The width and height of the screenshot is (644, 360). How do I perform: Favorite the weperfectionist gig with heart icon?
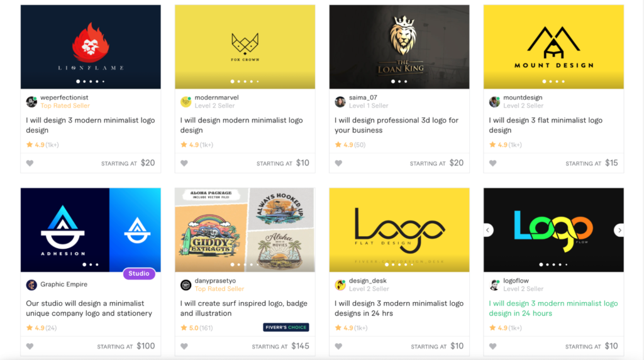click(x=30, y=163)
